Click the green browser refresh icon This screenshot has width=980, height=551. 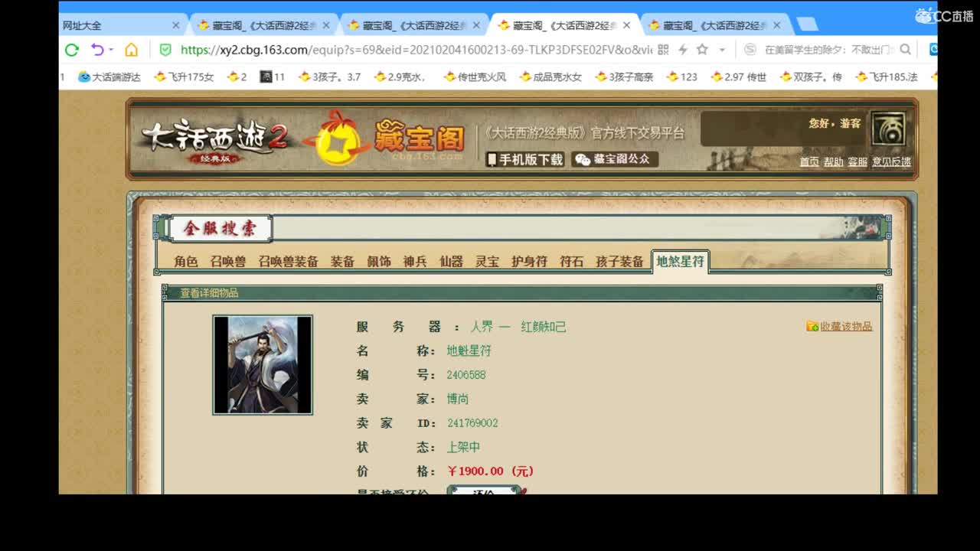point(72,50)
